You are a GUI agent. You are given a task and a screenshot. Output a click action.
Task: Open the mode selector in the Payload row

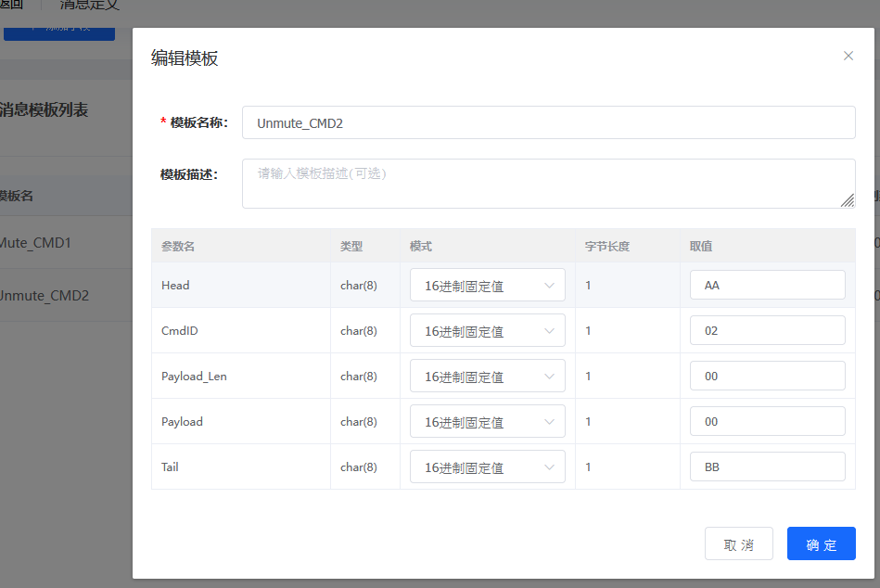487,421
